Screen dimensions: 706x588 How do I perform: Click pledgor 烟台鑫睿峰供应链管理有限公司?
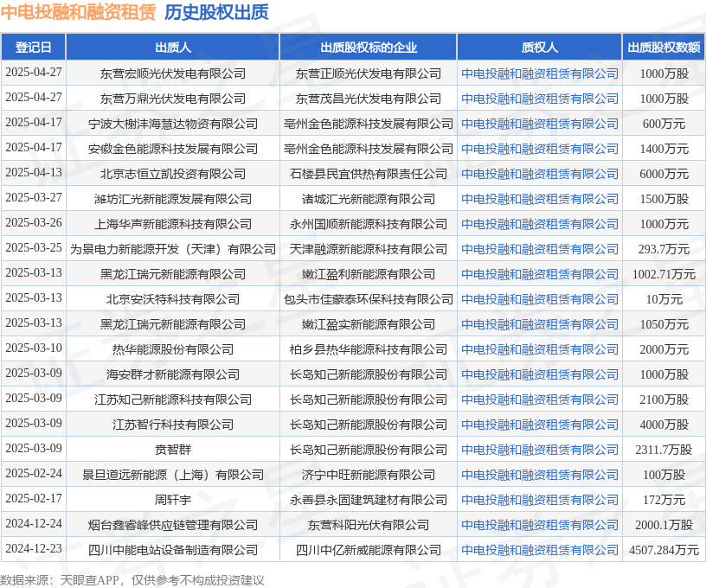pyautogui.click(x=173, y=525)
